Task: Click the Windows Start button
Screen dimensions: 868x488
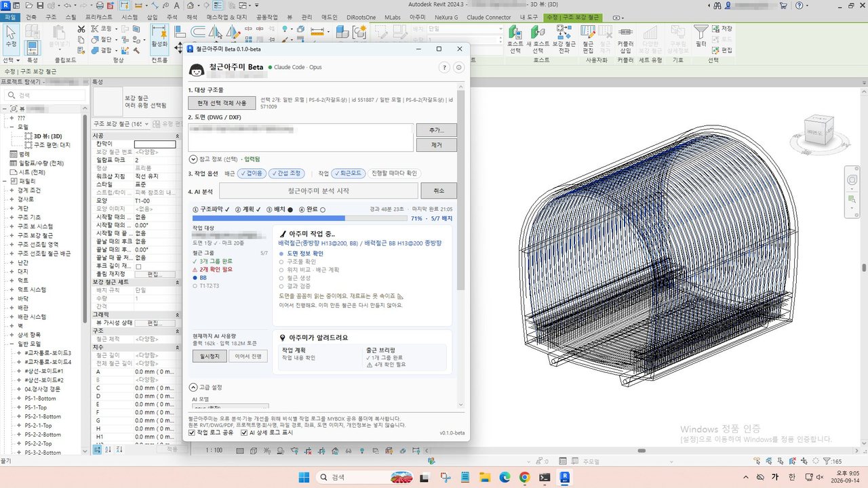Action: [x=303, y=477]
